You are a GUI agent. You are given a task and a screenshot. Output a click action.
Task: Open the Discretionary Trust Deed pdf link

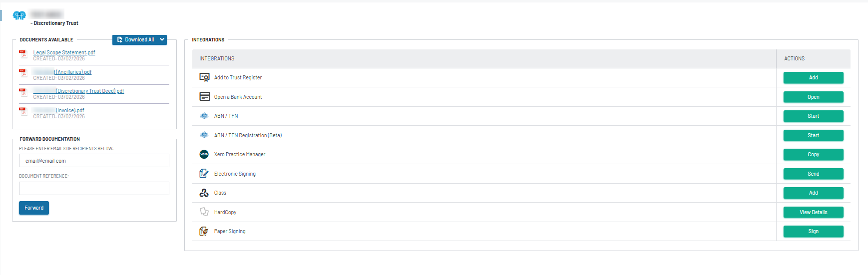pos(90,91)
